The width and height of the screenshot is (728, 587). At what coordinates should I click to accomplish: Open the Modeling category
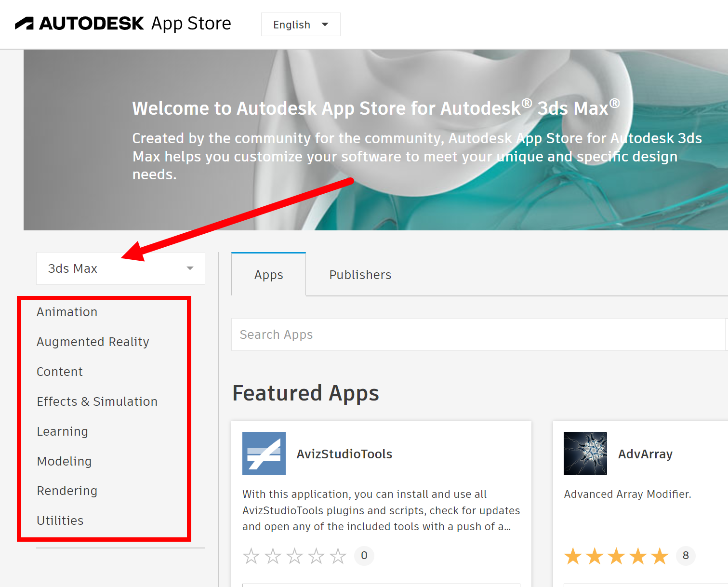pos(64,461)
